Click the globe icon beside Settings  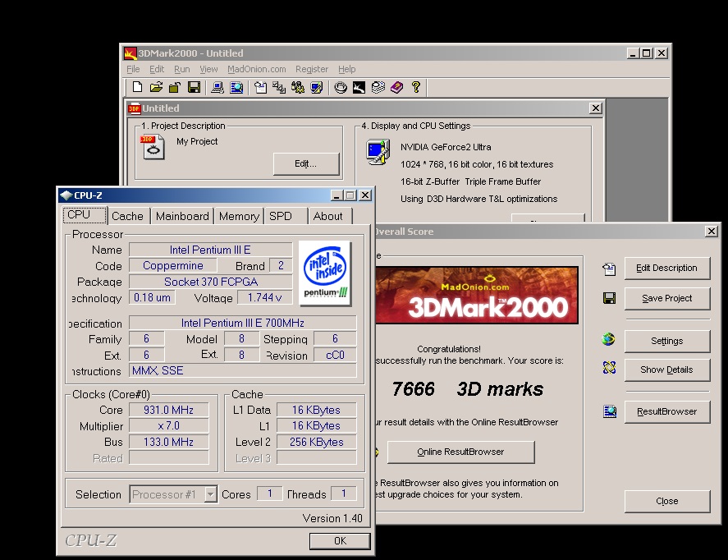point(609,340)
